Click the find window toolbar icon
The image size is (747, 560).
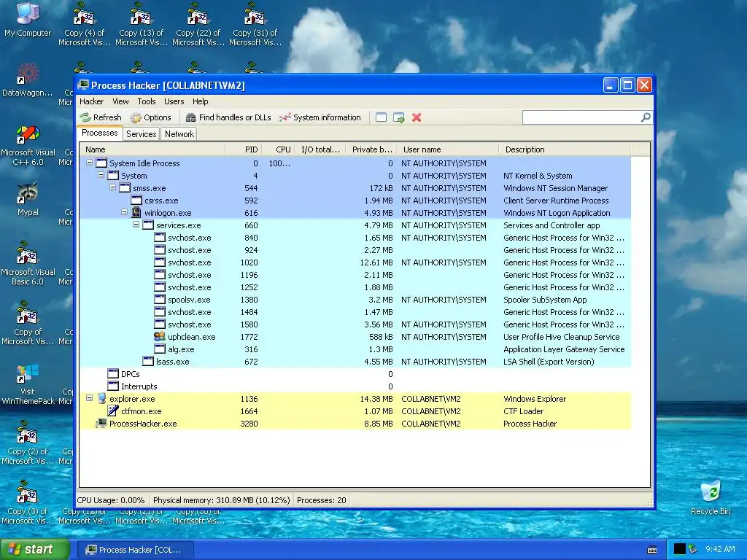click(381, 117)
